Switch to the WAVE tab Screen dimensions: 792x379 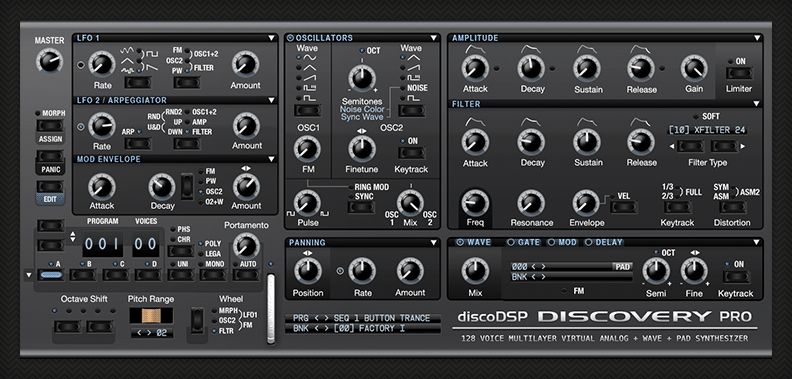[x=474, y=243]
